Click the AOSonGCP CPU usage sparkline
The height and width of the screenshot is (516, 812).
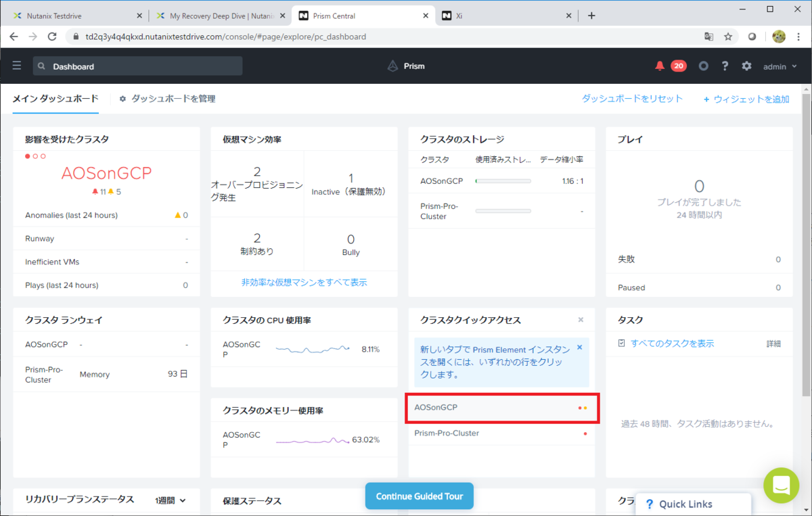click(313, 349)
